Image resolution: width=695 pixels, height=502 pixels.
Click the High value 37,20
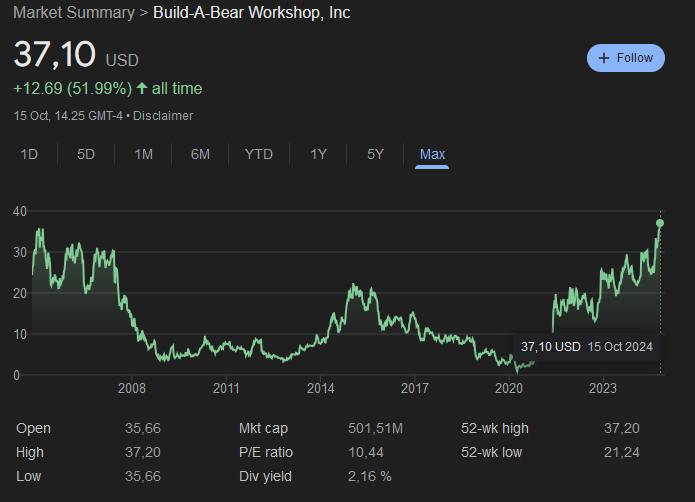(x=143, y=452)
